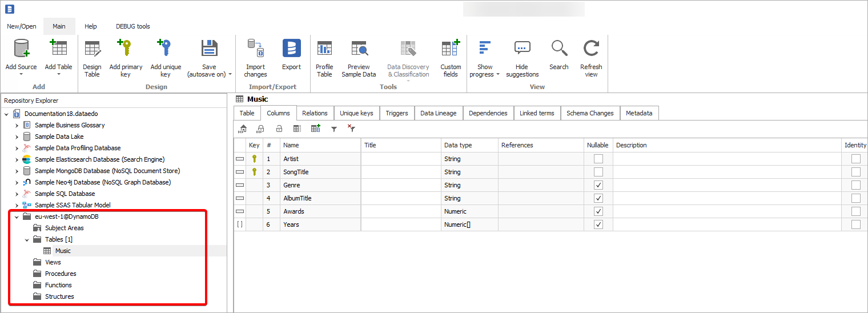Click the Refresh view icon

click(x=591, y=49)
